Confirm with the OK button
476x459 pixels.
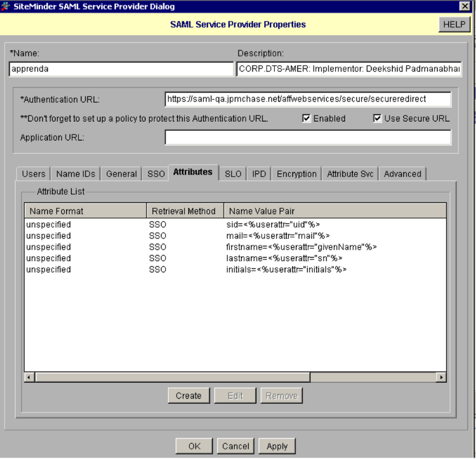pyautogui.click(x=194, y=446)
